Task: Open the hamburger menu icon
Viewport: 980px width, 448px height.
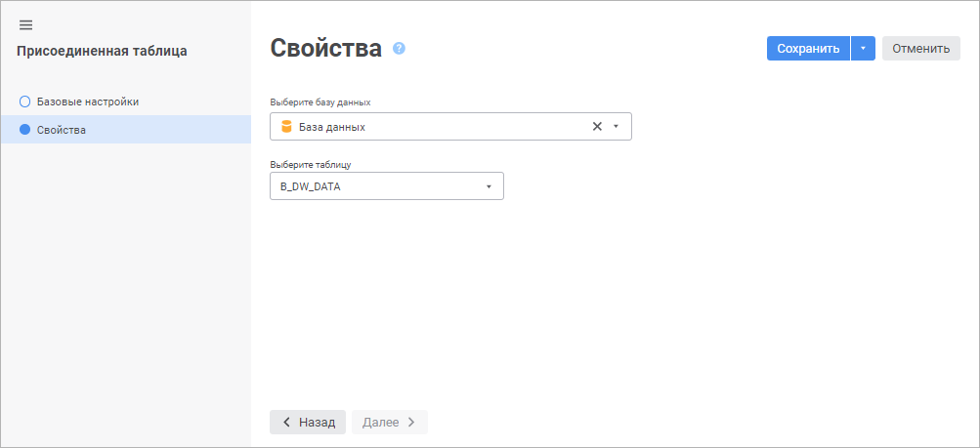Action: coord(26,24)
